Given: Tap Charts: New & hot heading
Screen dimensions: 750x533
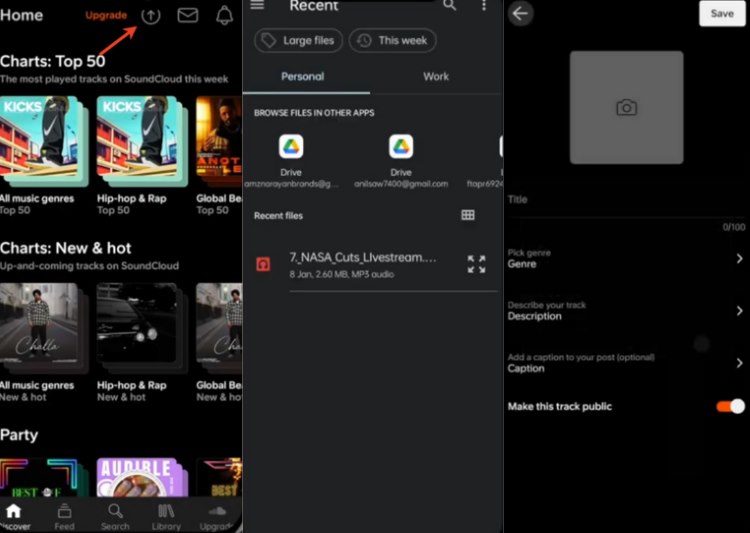Looking at the screenshot, I should [66, 248].
